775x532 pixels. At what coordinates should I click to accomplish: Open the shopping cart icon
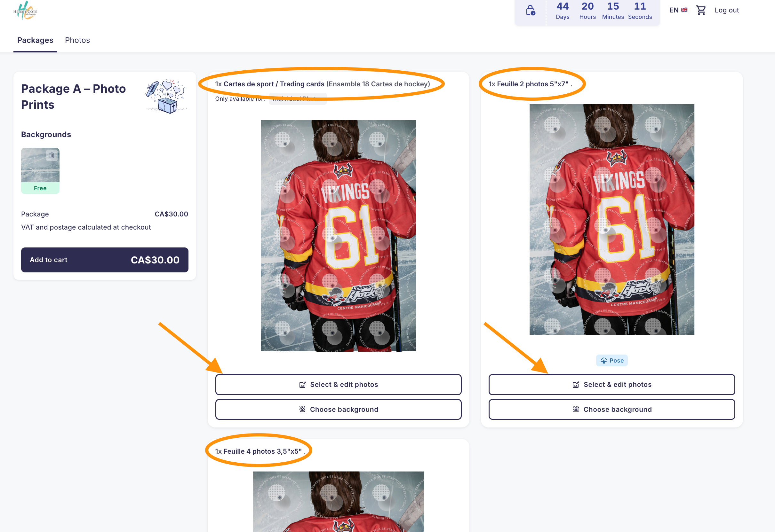pos(700,10)
